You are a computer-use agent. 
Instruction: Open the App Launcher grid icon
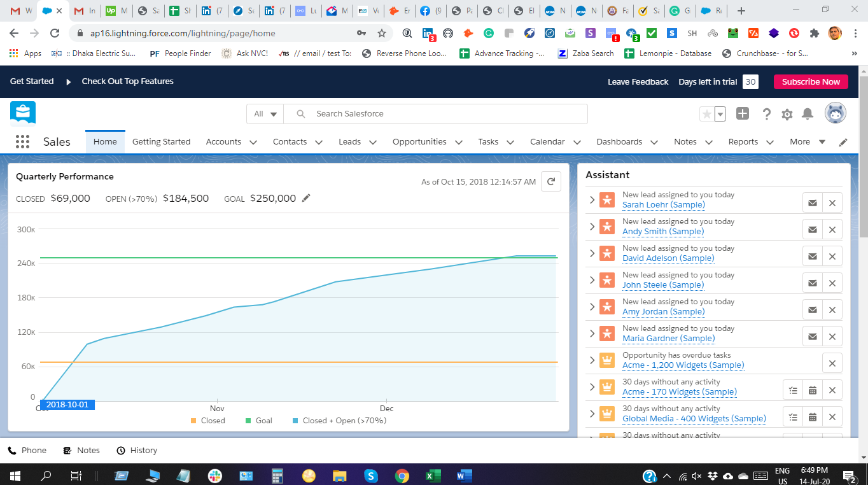(22, 142)
